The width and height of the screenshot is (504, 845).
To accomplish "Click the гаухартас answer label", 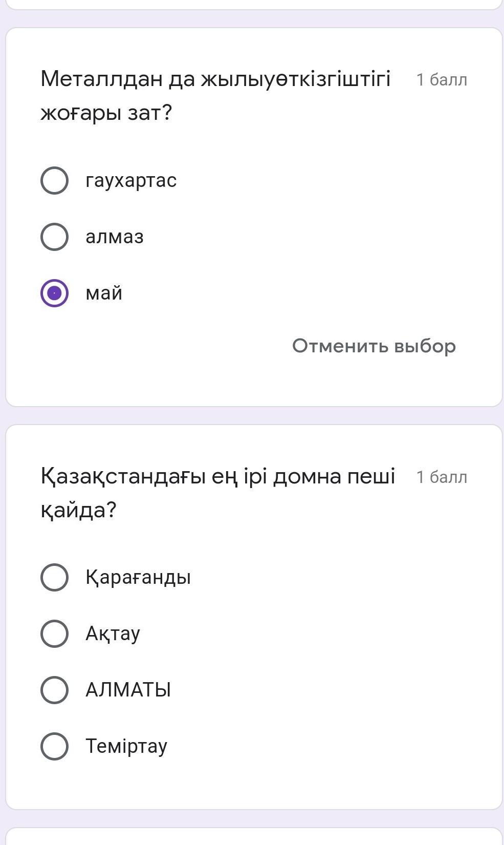I will (131, 180).
